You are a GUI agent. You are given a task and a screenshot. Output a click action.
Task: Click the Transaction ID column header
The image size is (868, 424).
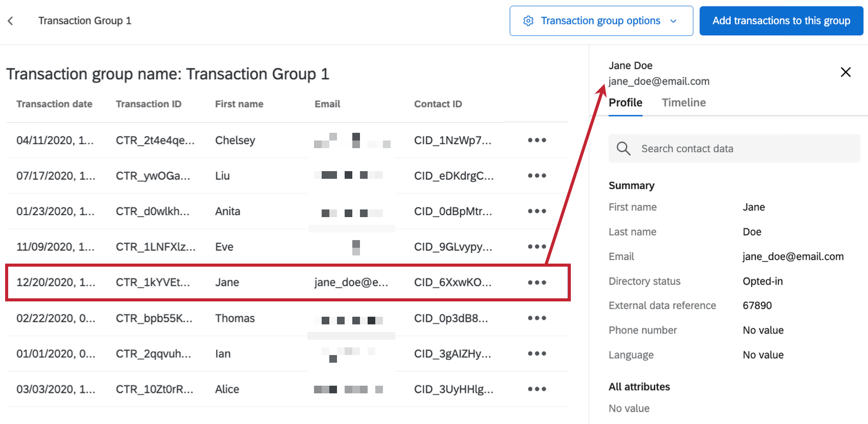click(149, 104)
